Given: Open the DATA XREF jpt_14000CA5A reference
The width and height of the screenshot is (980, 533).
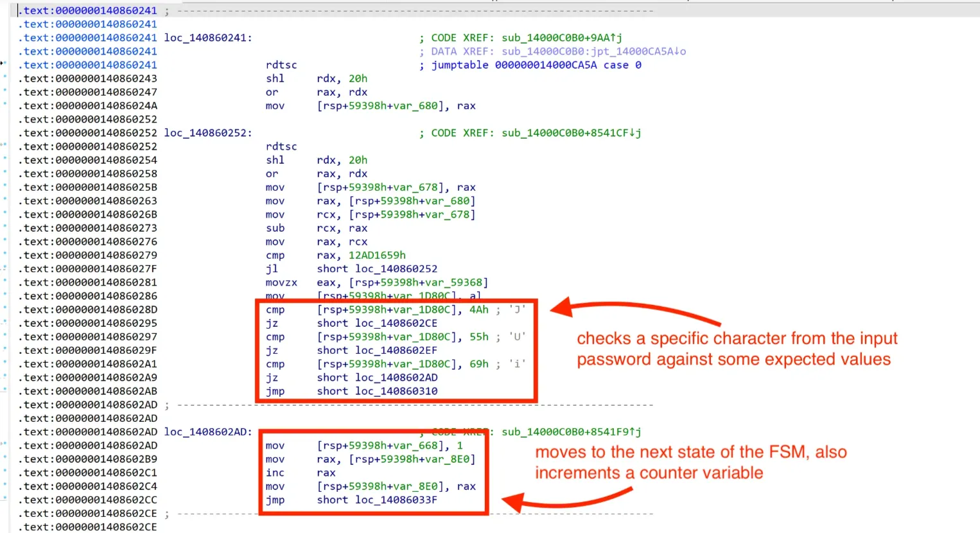Looking at the screenshot, I should (593, 51).
